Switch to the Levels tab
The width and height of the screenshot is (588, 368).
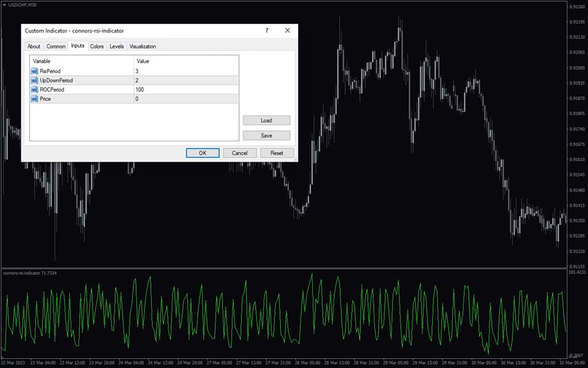[116, 46]
